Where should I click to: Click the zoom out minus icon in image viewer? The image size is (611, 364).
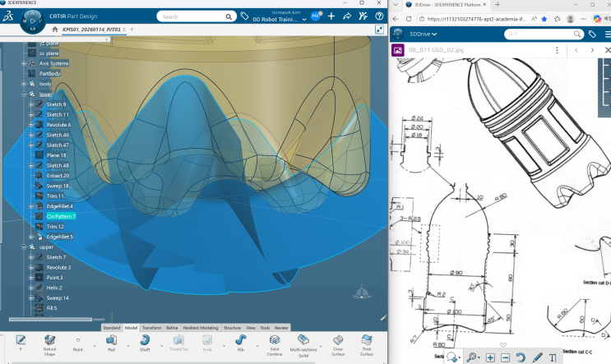click(505, 357)
